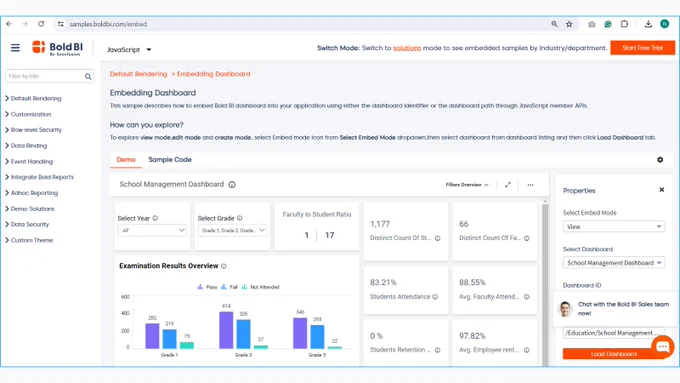Go back with the browser back arrow

point(9,24)
